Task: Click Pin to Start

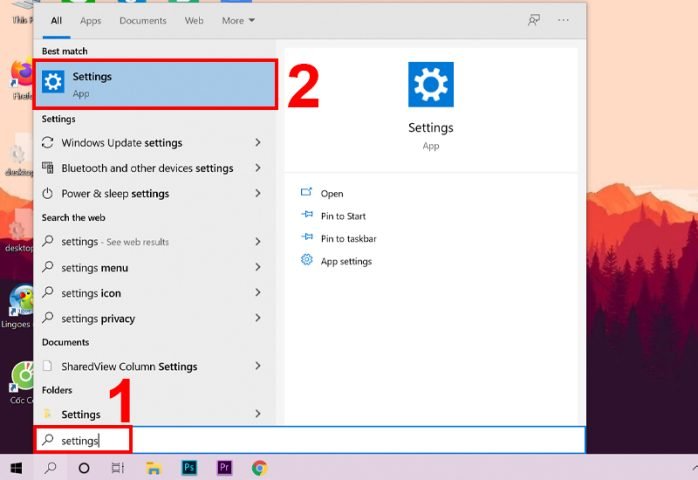Action: point(343,216)
